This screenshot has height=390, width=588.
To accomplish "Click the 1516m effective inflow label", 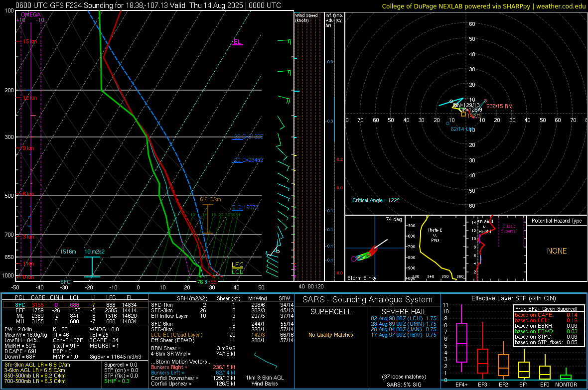I will pyautogui.click(x=68, y=252).
